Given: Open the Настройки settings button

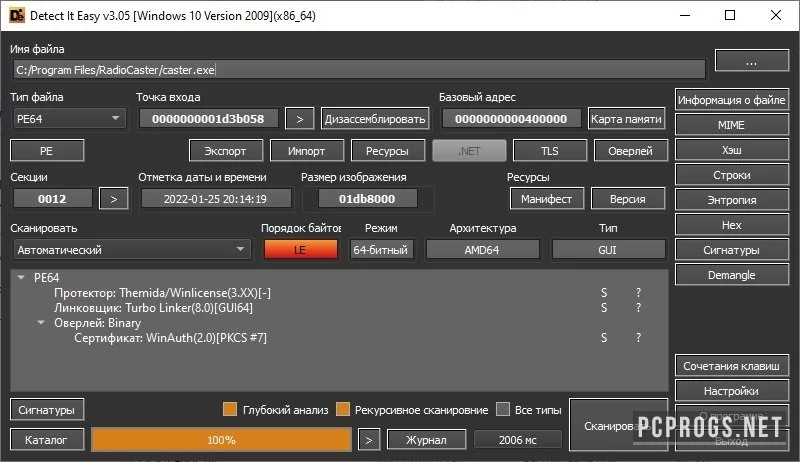Looking at the screenshot, I should pyautogui.click(x=732, y=391).
